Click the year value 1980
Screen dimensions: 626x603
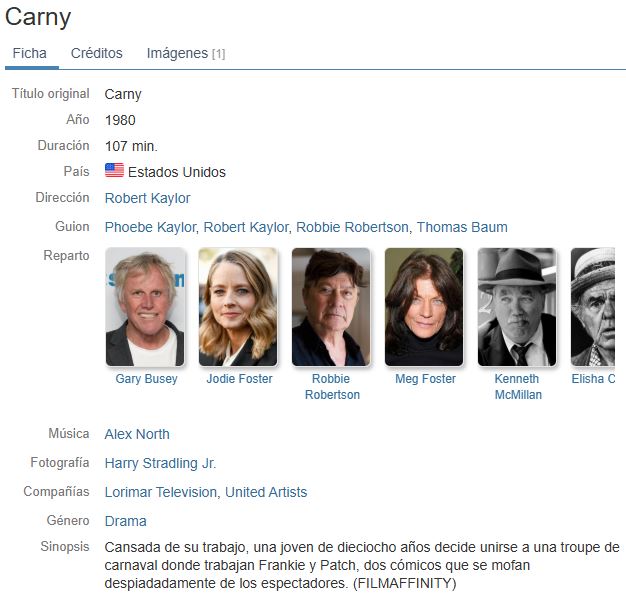tap(120, 120)
